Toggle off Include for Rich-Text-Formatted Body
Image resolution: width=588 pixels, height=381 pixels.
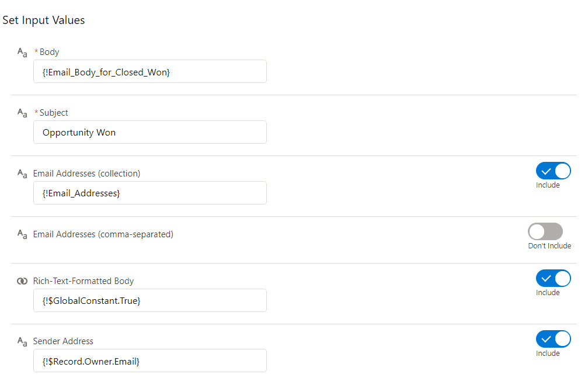553,278
